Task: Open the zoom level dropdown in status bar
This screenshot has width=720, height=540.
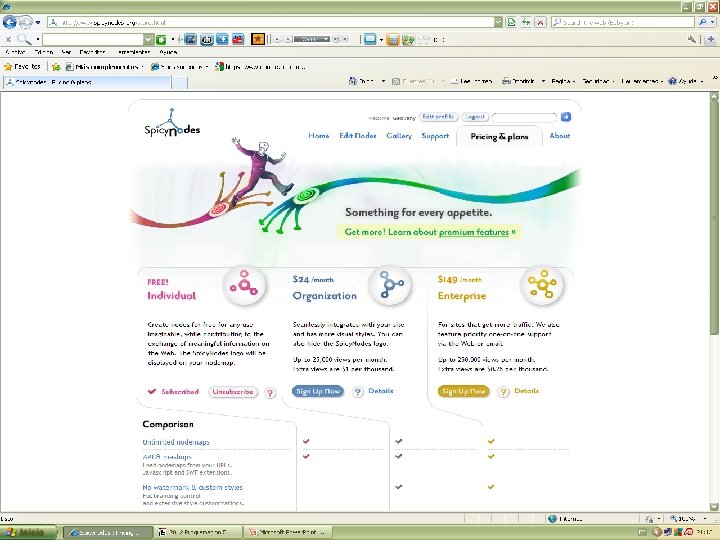Action: 705,518
